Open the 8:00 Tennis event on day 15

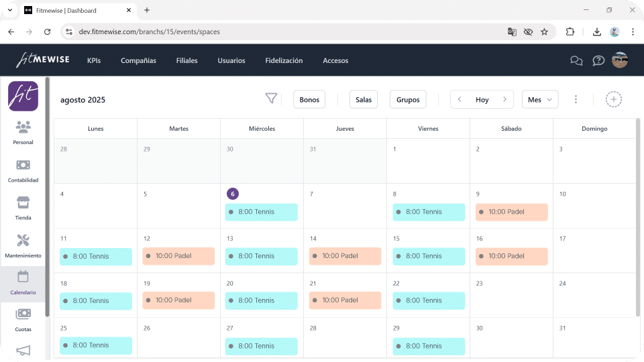[429, 256]
